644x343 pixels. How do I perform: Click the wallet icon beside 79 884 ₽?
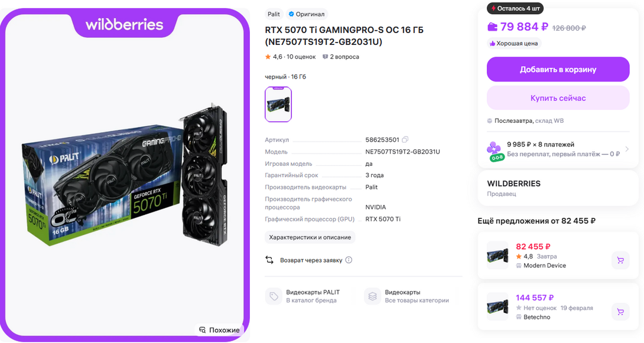[492, 27]
